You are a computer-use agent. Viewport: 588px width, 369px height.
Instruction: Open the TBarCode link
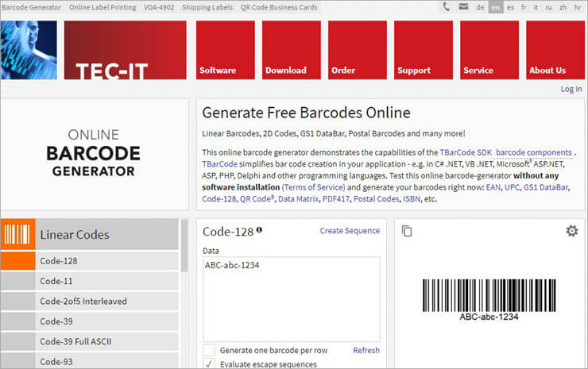[x=220, y=164]
